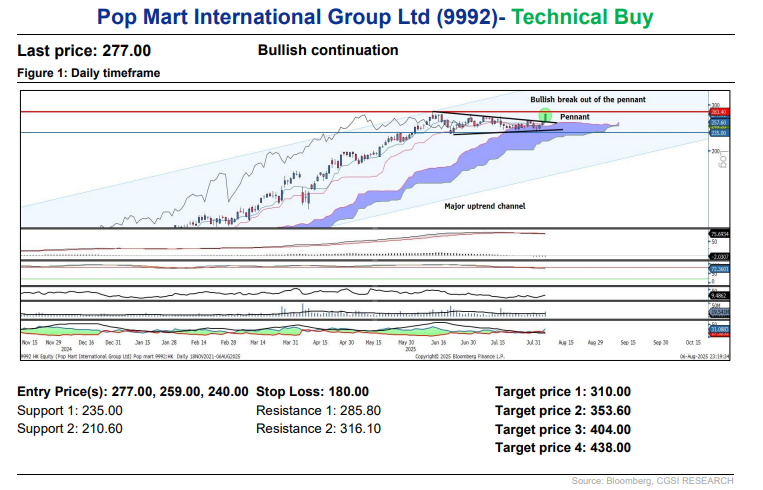
Task: Click the green breakout circle marker on the chart
Action: 545,115
